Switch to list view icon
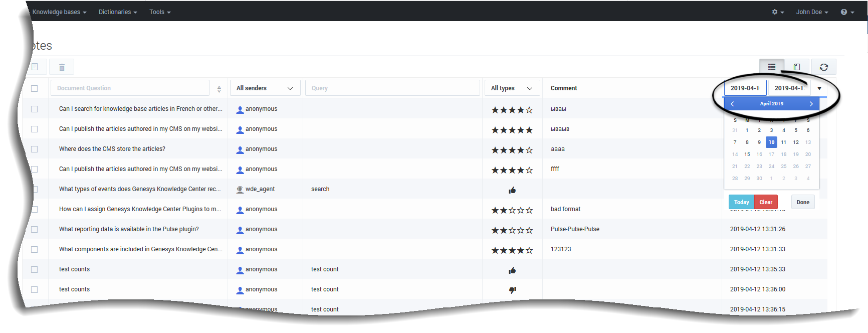The height and width of the screenshot is (333, 868). click(x=771, y=67)
